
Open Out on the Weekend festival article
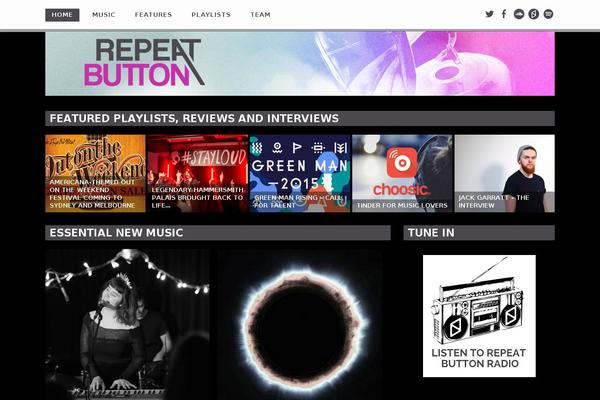[95, 173]
